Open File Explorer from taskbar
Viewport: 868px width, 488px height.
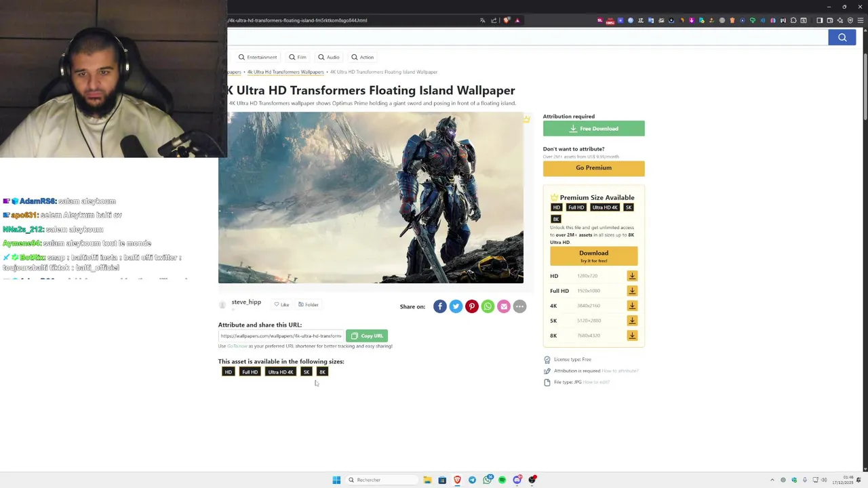tap(427, 480)
